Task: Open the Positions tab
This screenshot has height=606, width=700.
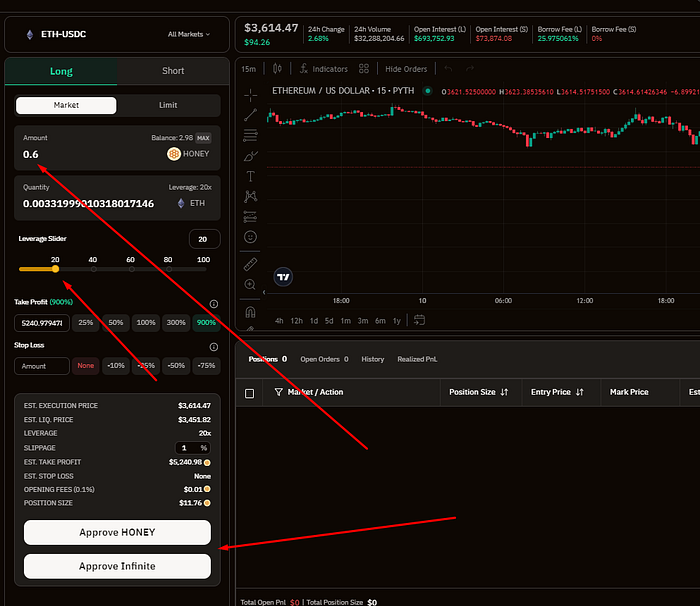Action: pos(268,359)
